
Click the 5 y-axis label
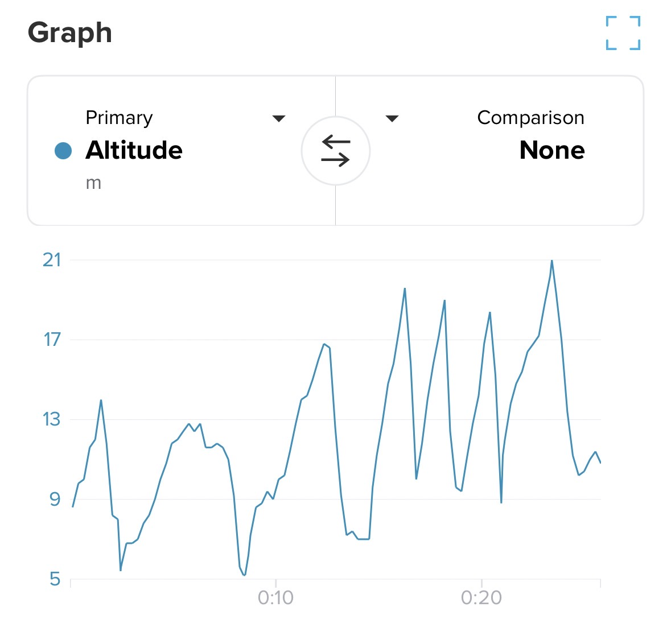pyautogui.click(x=55, y=579)
